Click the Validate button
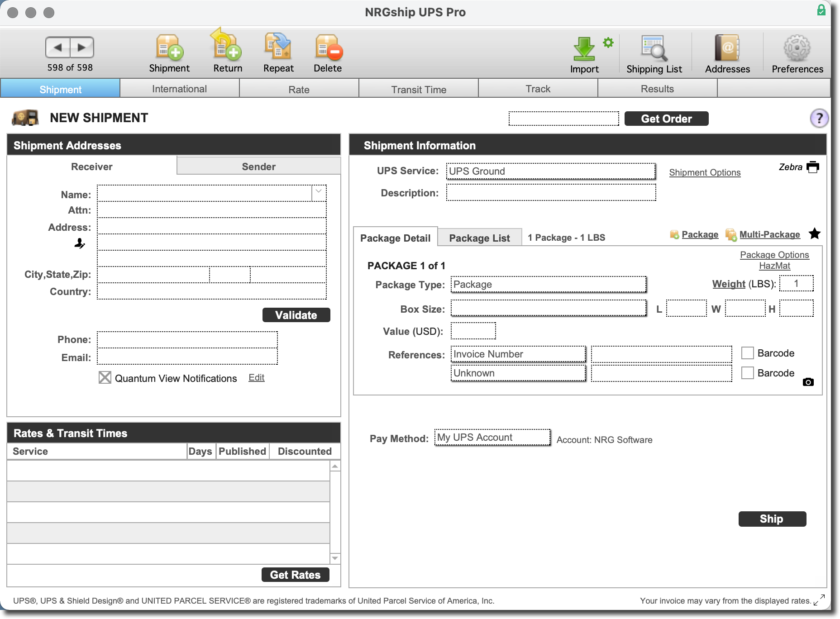The image size is (840, 619). [x=296, y=315]
